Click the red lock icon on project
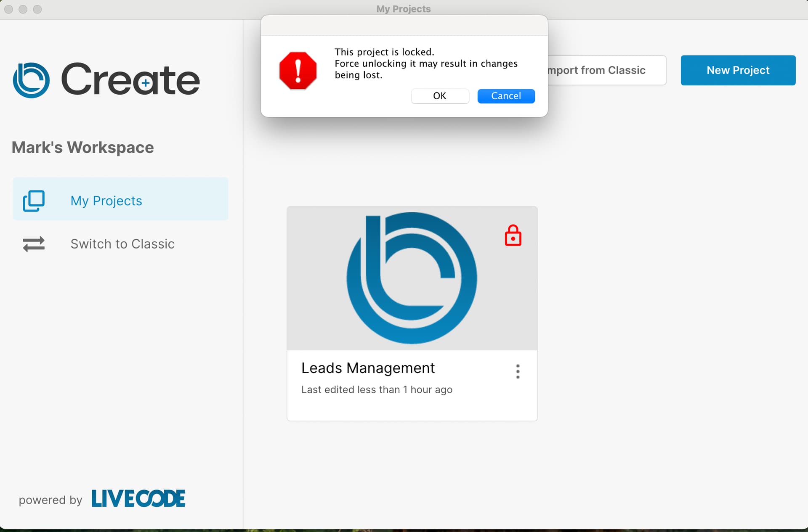808x532 pixels. tap(513, 236)
